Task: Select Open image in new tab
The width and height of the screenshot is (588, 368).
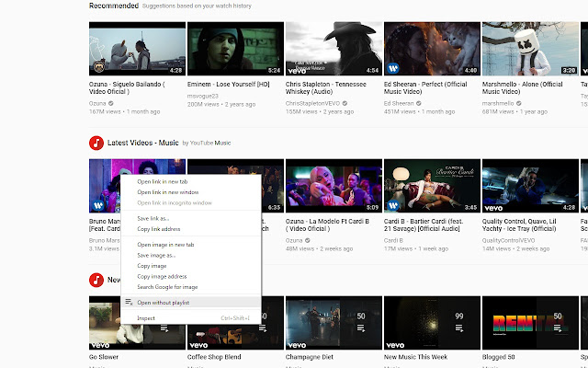Action: click(191, 245)
